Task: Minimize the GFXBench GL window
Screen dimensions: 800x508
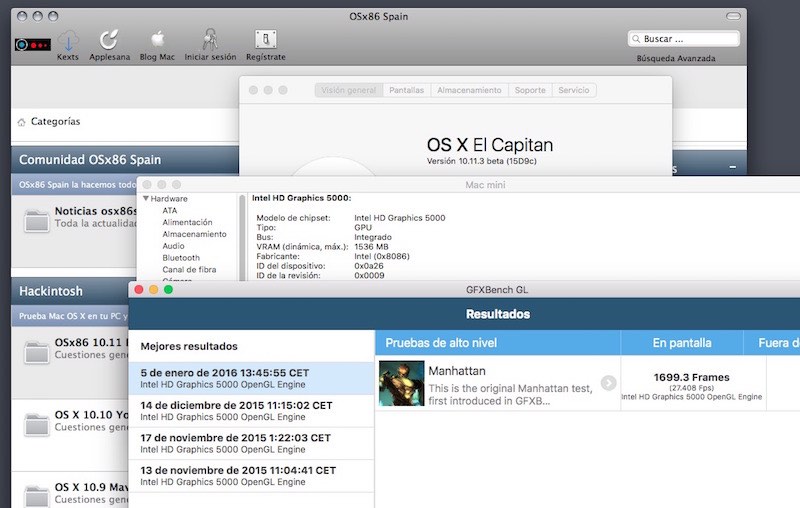Action: (154, 290)
